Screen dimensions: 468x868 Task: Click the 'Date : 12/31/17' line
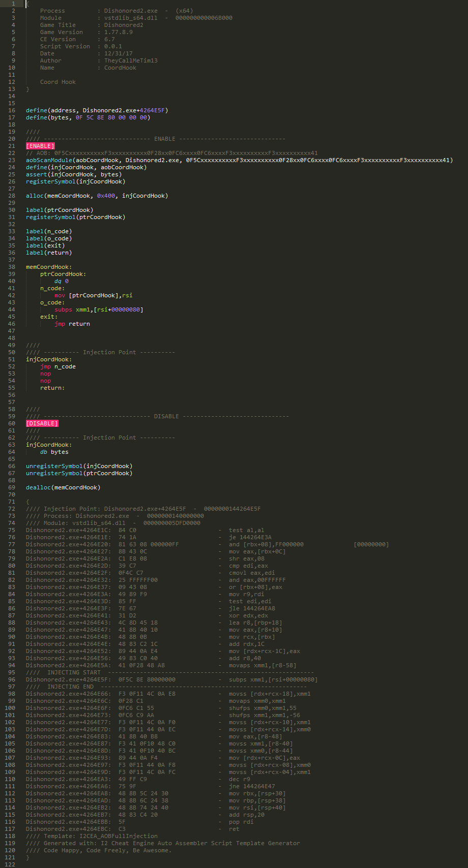(86, 53)
